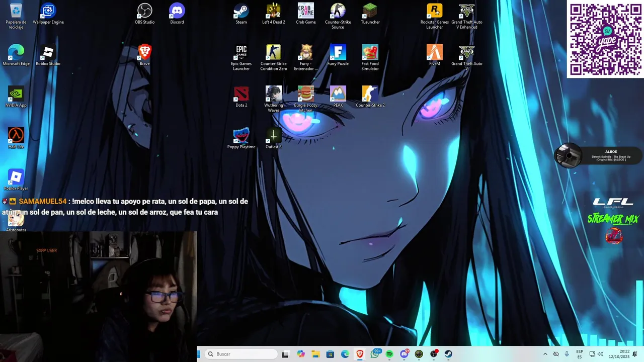Open the notifications bell in the tray
Viewport: 644px width, 362px height.
click(x=635, y=354)
